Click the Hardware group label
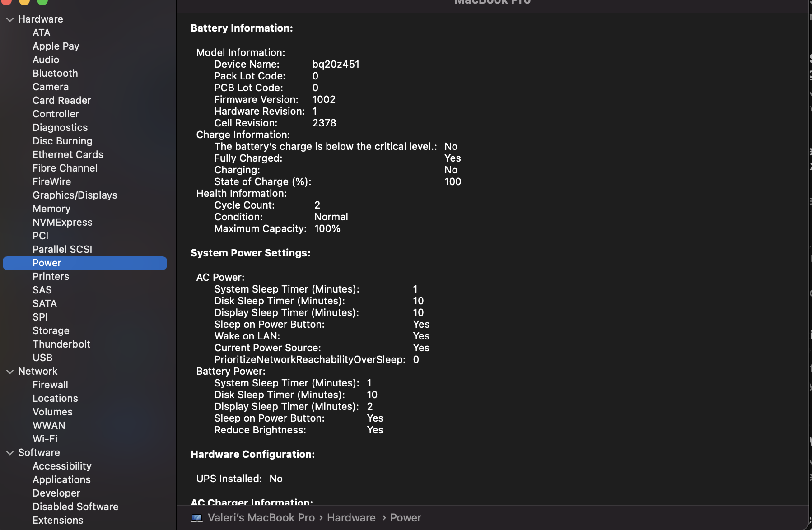 [x=41, y=19]
